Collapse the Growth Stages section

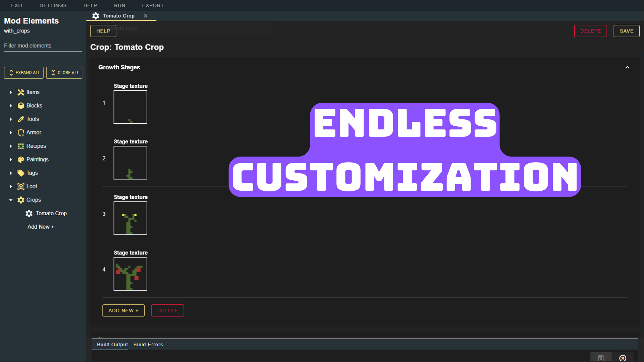coord(628,67)
